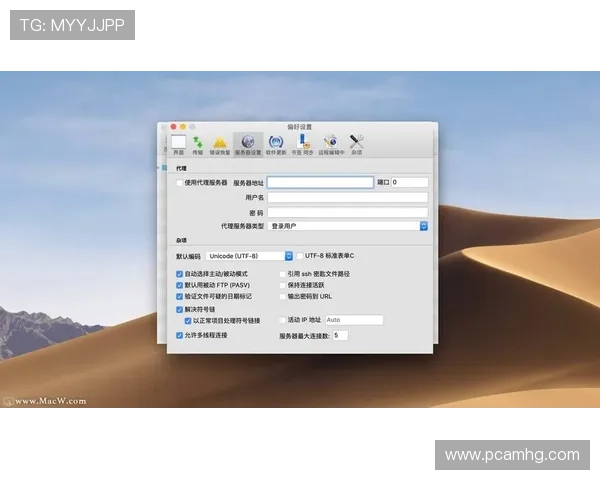Uncheck 默认用被动 FTP (PASV)
The height and width of the screenshot is (480, 600).
(x=180, y=285)
